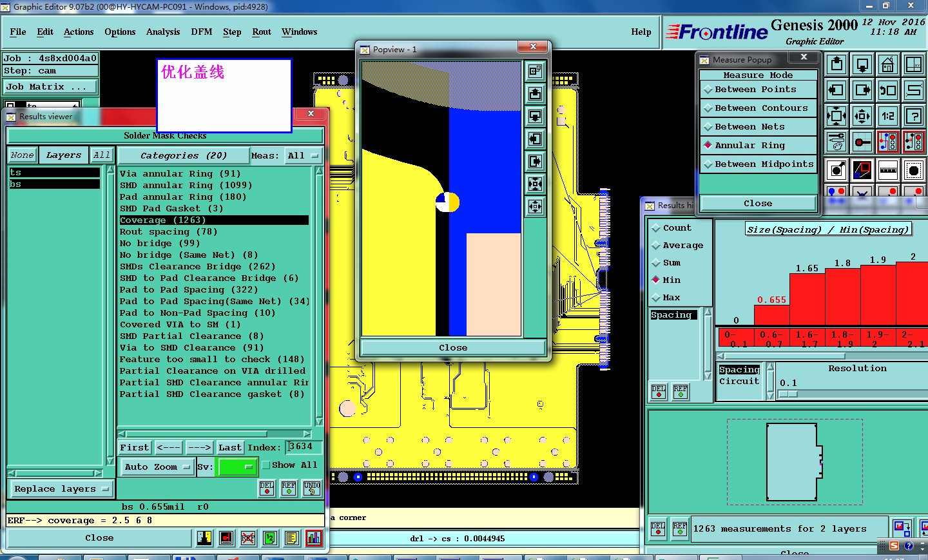Click Popview zoom home icon at top
Viewport: 928px width, 560px height.
tap(535, 71)
